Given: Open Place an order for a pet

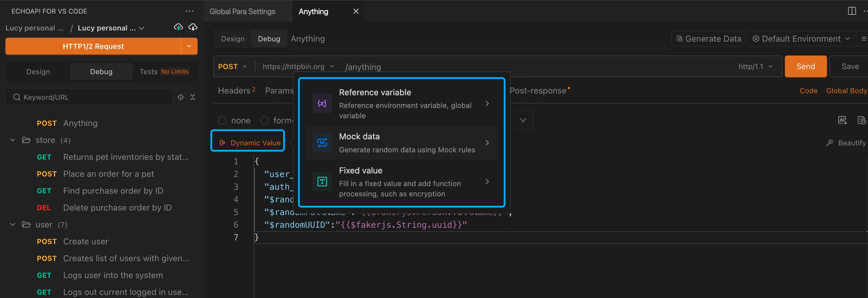Looking at the screenshot, I should pos(95,174).
